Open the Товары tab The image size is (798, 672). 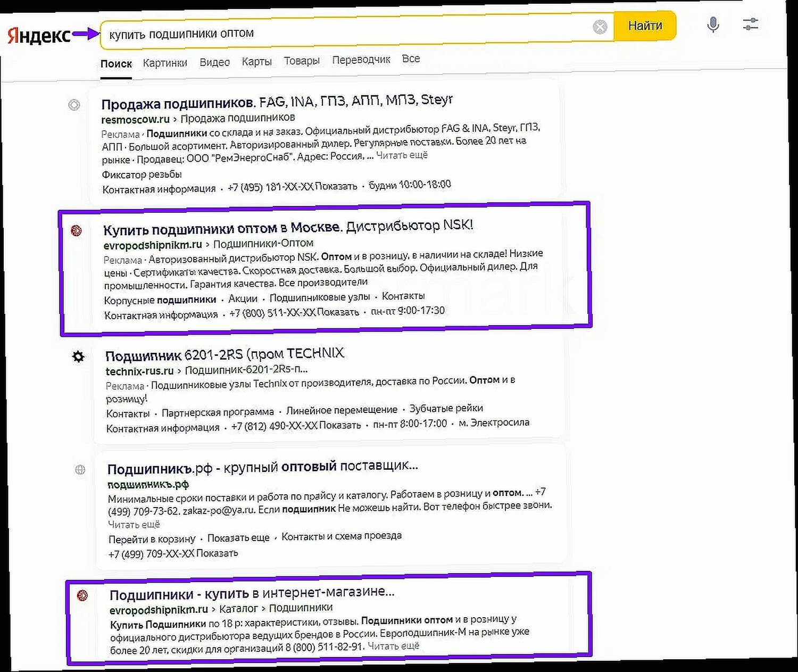302,61
